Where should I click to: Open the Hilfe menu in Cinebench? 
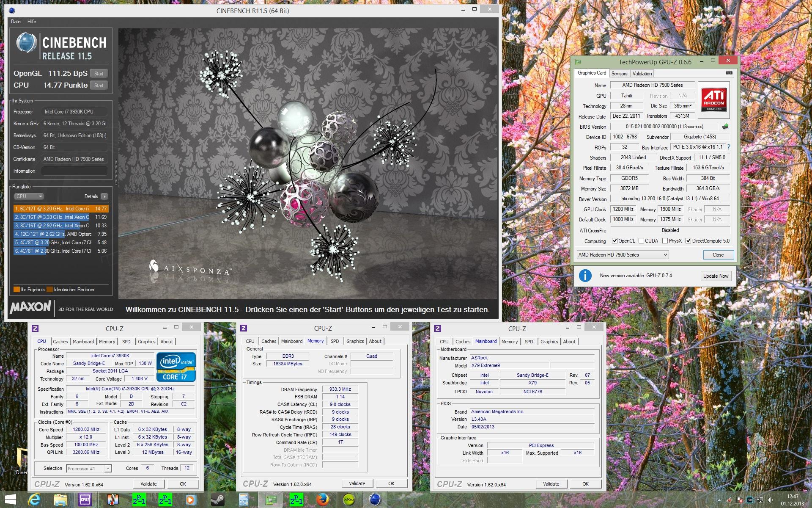click(x=32, y=22)
